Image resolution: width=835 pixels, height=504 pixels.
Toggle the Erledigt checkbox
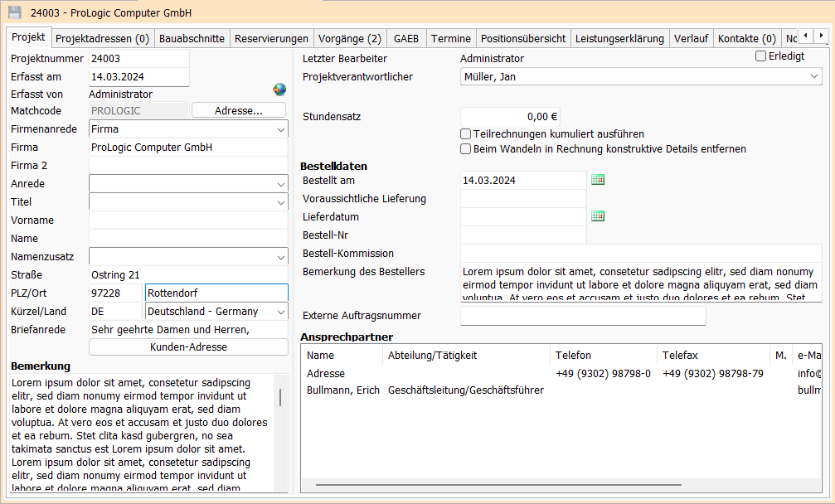coord(760,56)
